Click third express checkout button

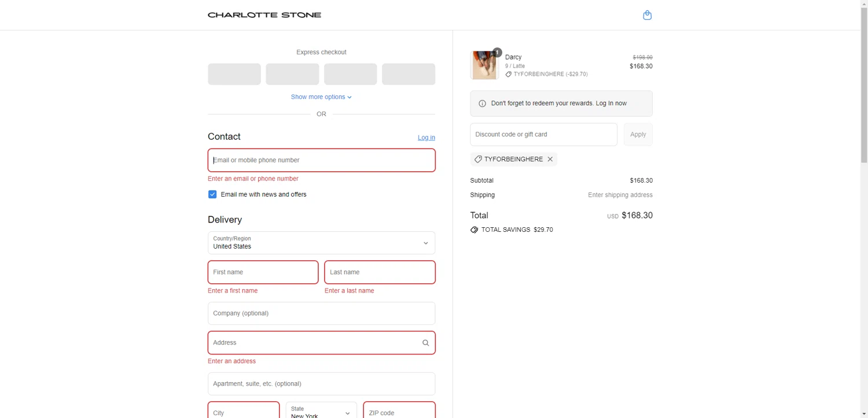[x=351, y=74]
